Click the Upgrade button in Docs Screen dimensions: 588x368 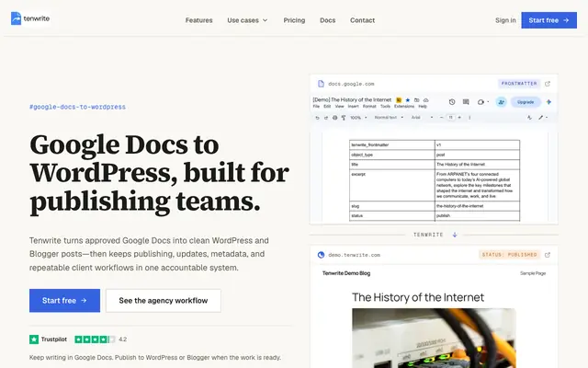click(526, 102)
